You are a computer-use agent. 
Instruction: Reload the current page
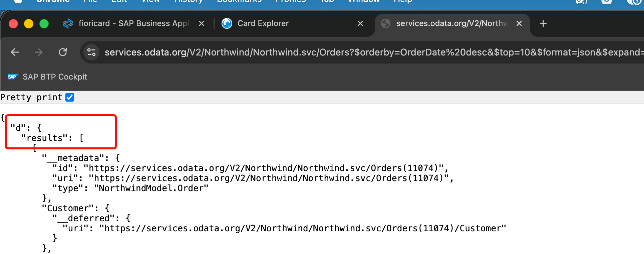pyautogui.click(x=63, y=52)
